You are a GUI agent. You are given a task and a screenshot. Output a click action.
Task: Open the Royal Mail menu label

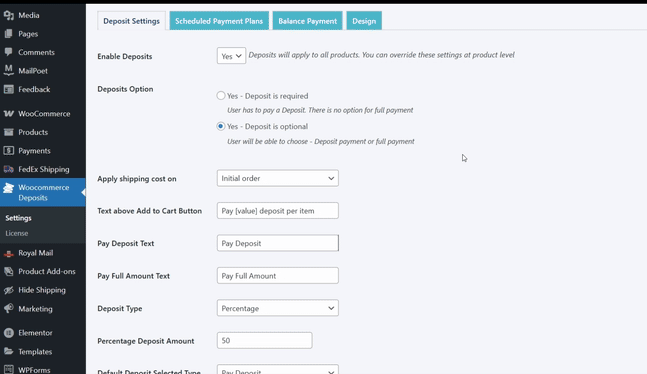(35, 253)
